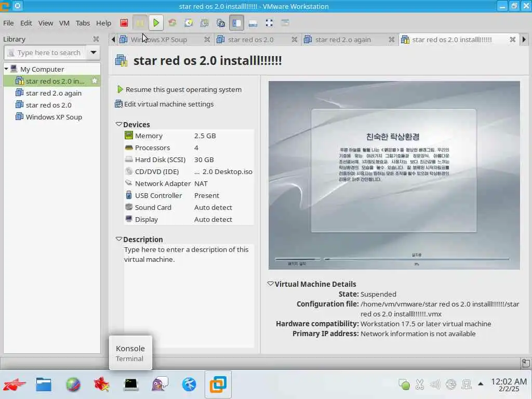This screenshot has width=532, height=399.
Task: Open the Help menu
Action: 103,23
